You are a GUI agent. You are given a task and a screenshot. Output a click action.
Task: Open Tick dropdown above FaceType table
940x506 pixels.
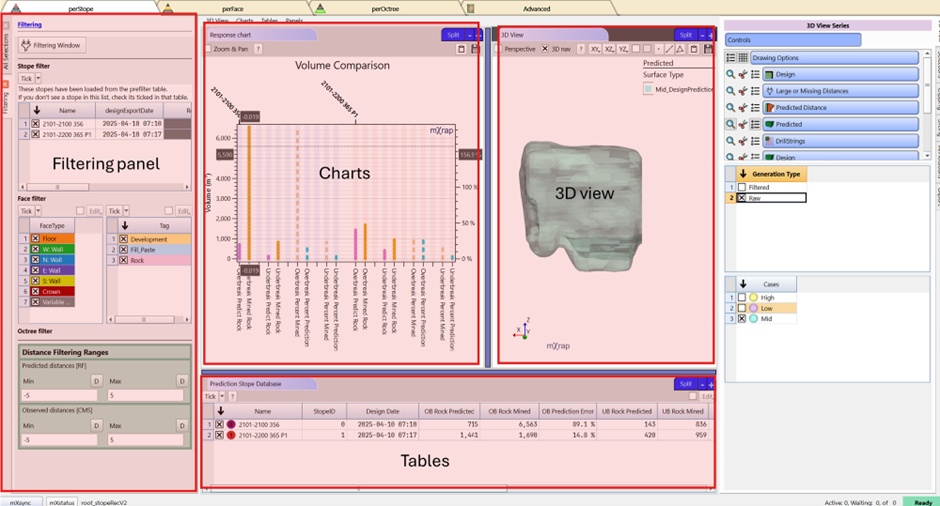(x=38, y=211)
